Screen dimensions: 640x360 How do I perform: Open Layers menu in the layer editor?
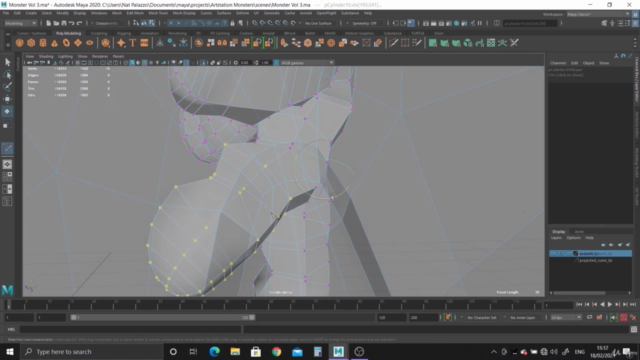tap(556, 238)
